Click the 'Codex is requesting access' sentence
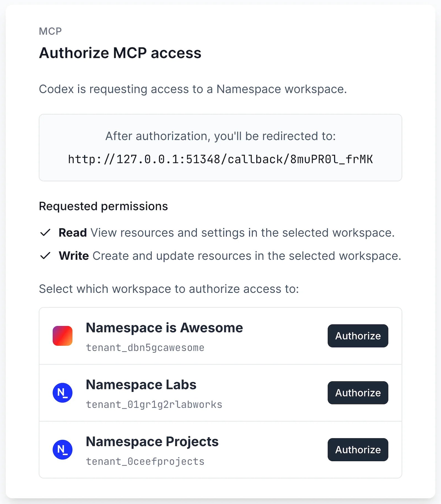This screenshot has width=441, height=504. 193,89
